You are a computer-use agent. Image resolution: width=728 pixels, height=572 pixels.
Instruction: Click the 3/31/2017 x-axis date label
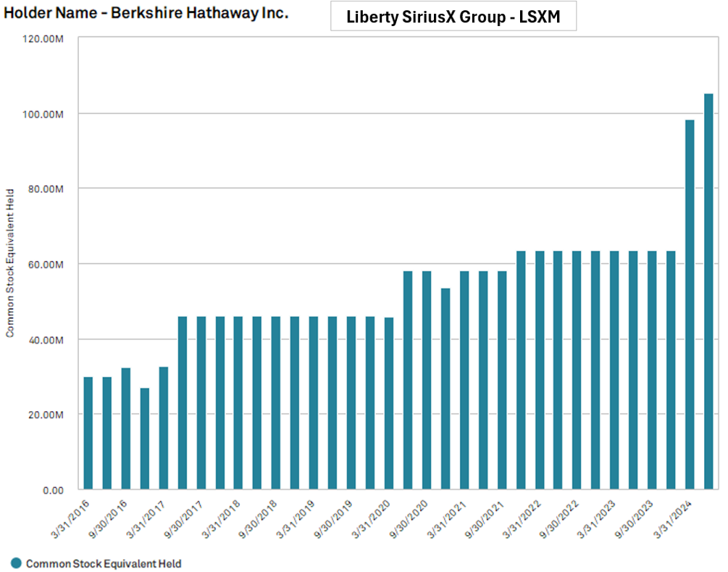(x=145, y=520)
